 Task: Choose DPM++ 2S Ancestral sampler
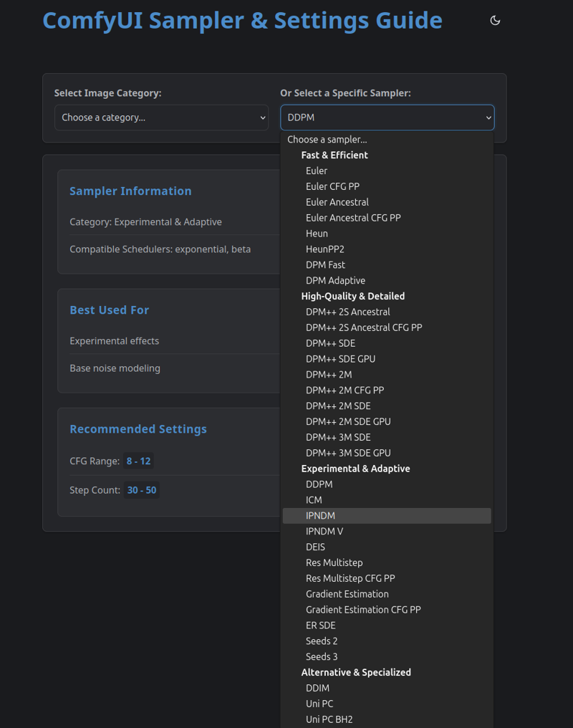pyautogui.click(x=387, y=312)
